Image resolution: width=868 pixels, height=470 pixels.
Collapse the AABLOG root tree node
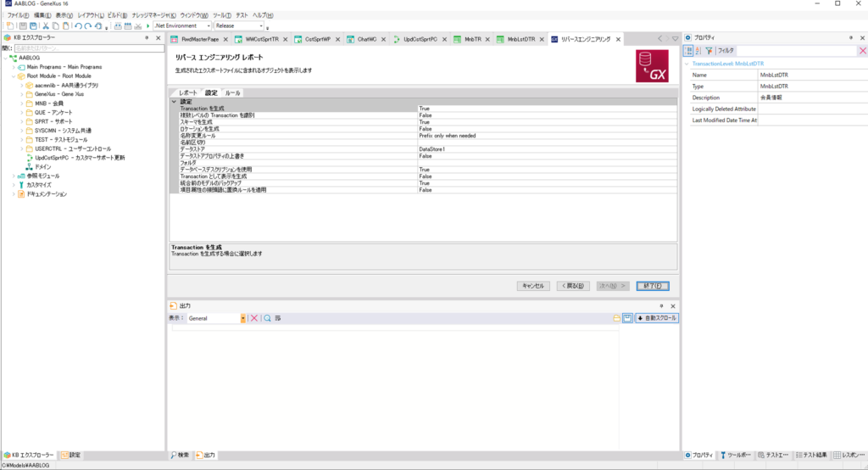pyautogui.click(x=6, y=58)
